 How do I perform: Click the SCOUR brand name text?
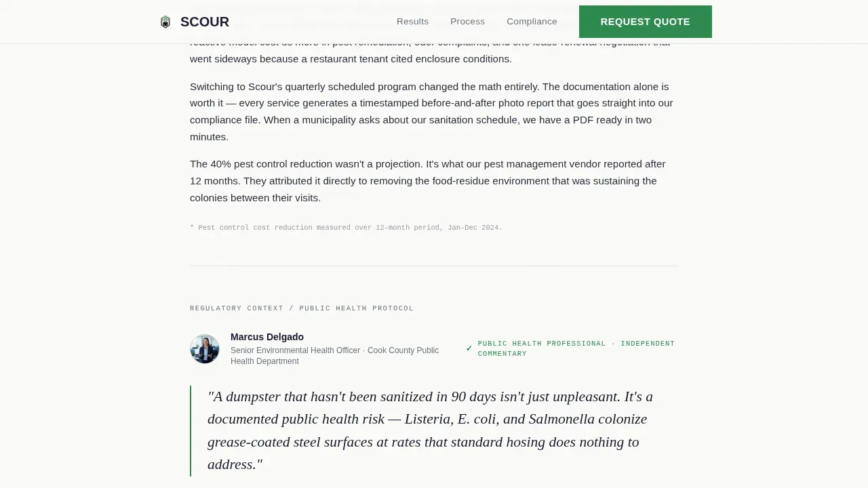tap(205, 22)
